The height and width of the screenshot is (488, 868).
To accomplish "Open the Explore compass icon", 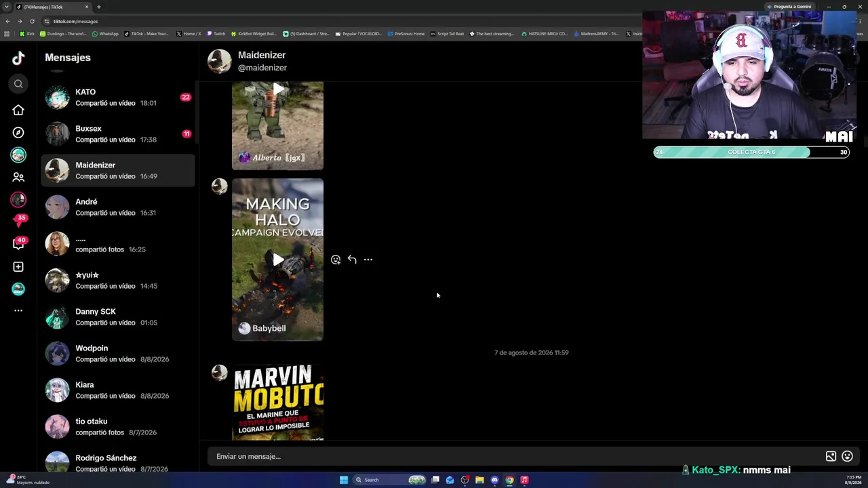I will pos(18,133).
